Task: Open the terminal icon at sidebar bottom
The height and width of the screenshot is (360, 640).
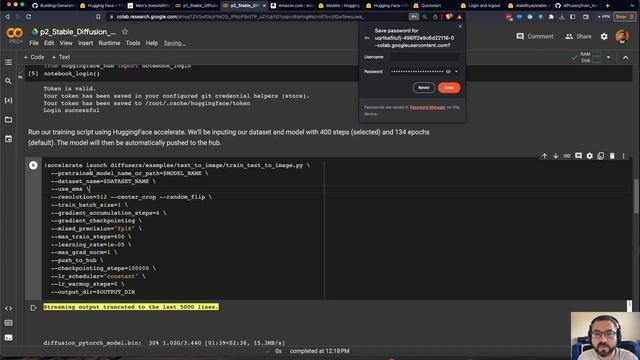Action: (x=8, y=338)
